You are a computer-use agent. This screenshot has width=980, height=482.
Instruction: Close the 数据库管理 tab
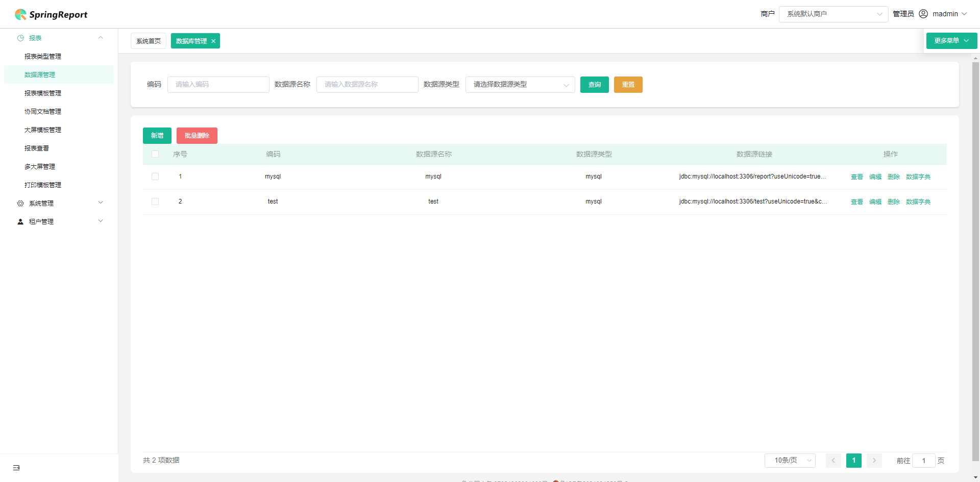click(x=213, y=41)
